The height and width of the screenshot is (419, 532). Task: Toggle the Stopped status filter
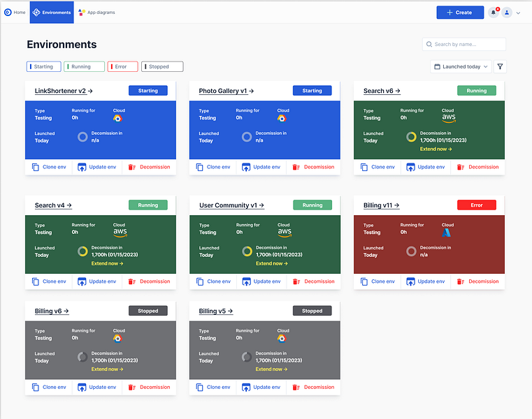[162, 66]
